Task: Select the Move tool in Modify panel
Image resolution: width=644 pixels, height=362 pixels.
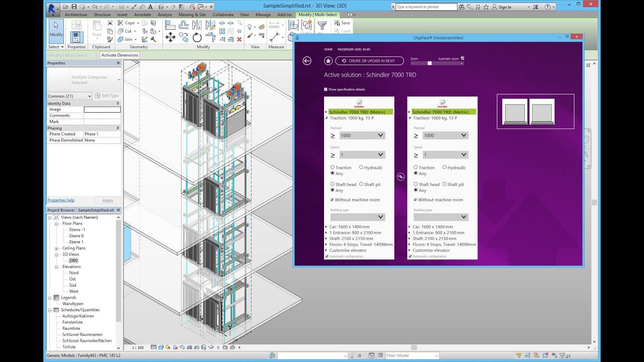Action: (171, 37)
